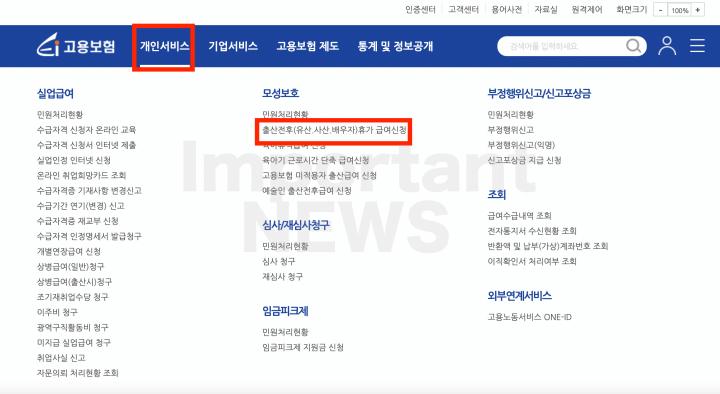The height and width of the screenshot is (394, 720).
Task: Open 광역구직활동비 청구
Action: pos(73,327)
